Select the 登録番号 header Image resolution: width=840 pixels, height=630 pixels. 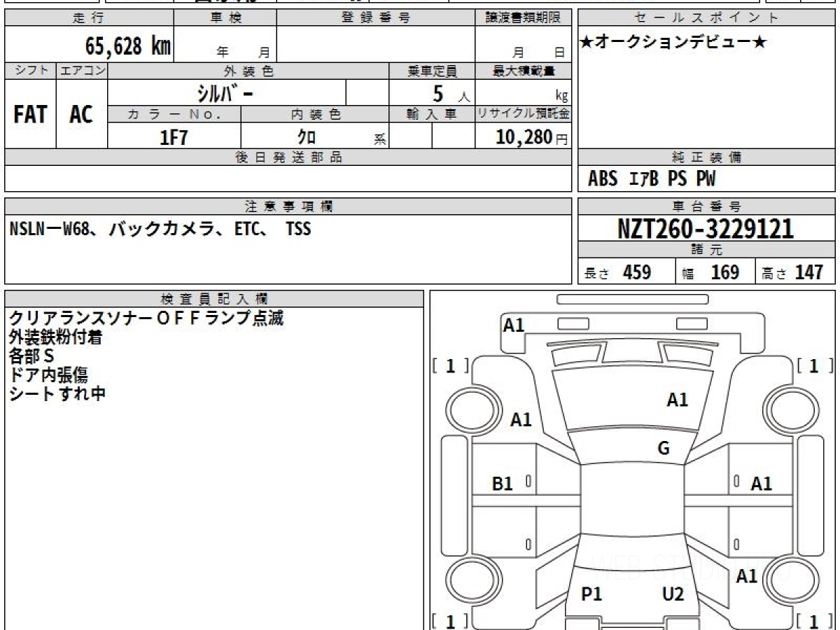coord(375,18)
